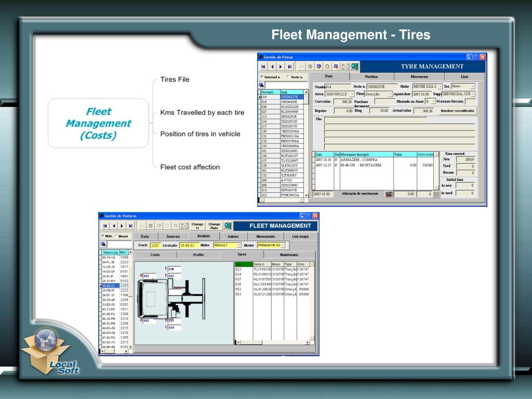Open the Est. dropdown showing Novo

click(x=472, y=87)
